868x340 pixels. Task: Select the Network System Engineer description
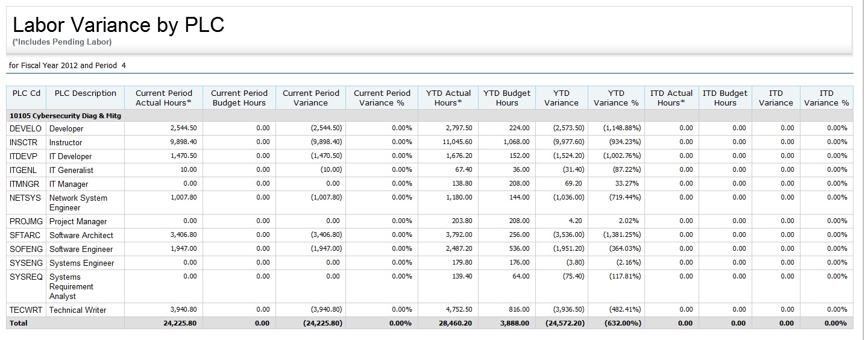point(78,203)
